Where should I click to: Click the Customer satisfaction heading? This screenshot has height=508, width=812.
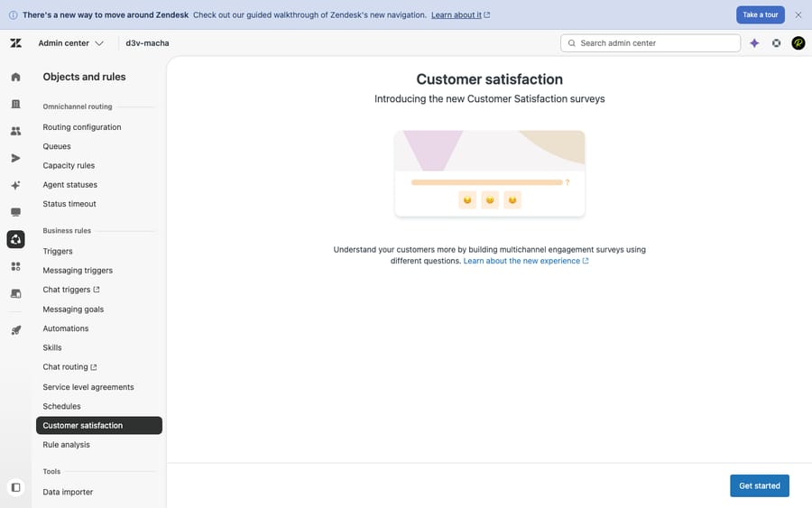click(489, 79)
